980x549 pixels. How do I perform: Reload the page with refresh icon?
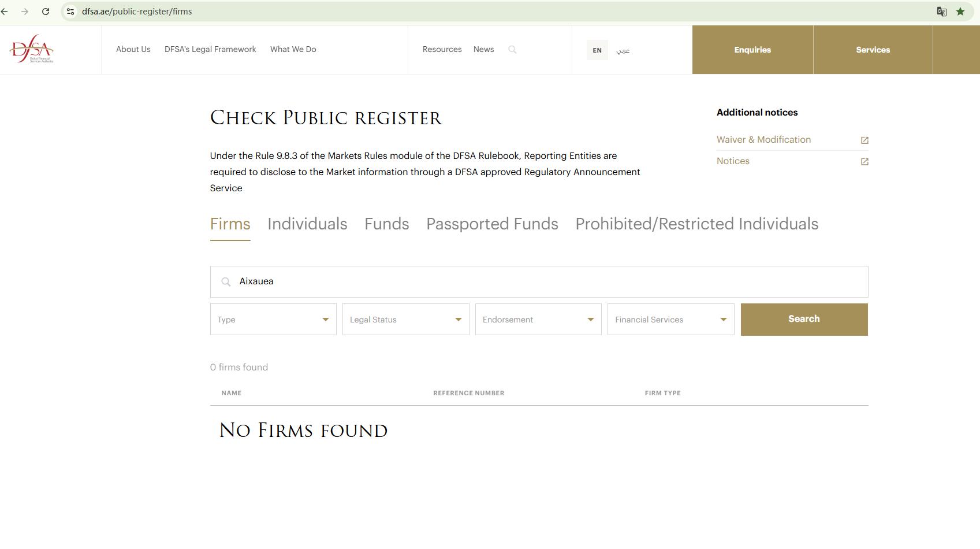[46, 12]
